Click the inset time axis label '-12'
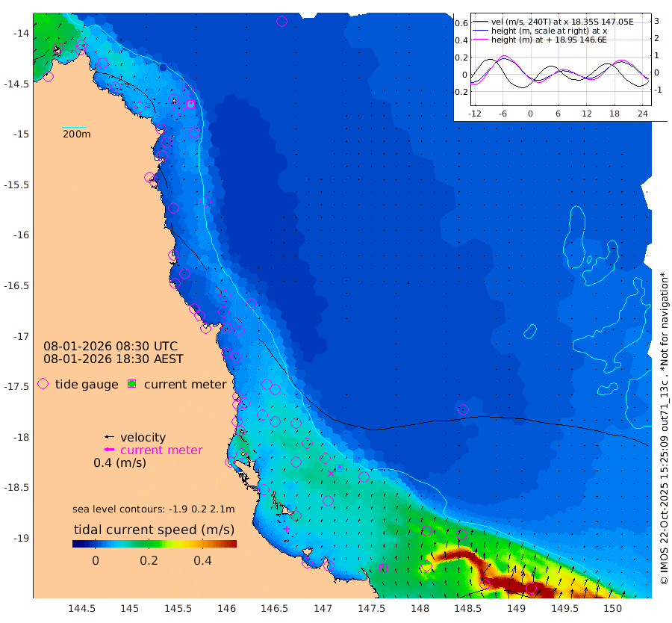Viewport: 672px width, 623px height. point(476,114)
